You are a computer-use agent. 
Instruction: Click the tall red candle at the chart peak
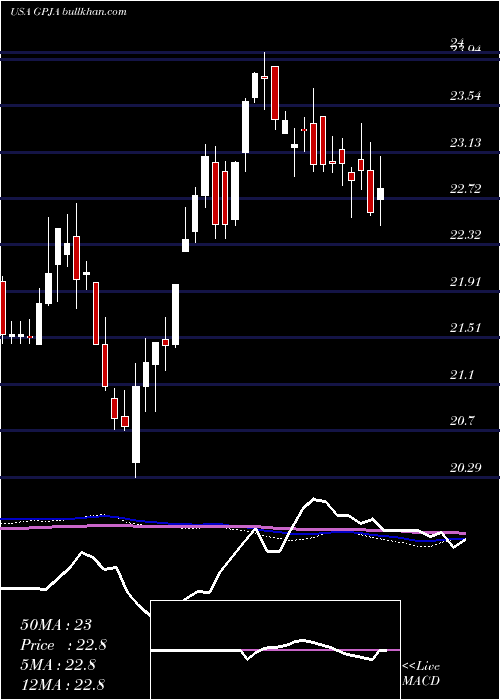275,93
